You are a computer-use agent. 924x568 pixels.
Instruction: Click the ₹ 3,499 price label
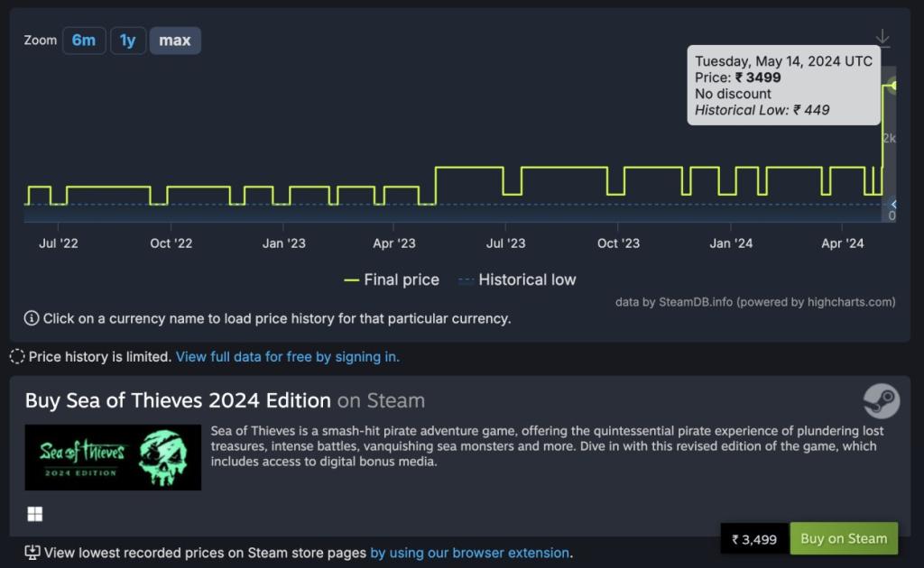(754, 539)
